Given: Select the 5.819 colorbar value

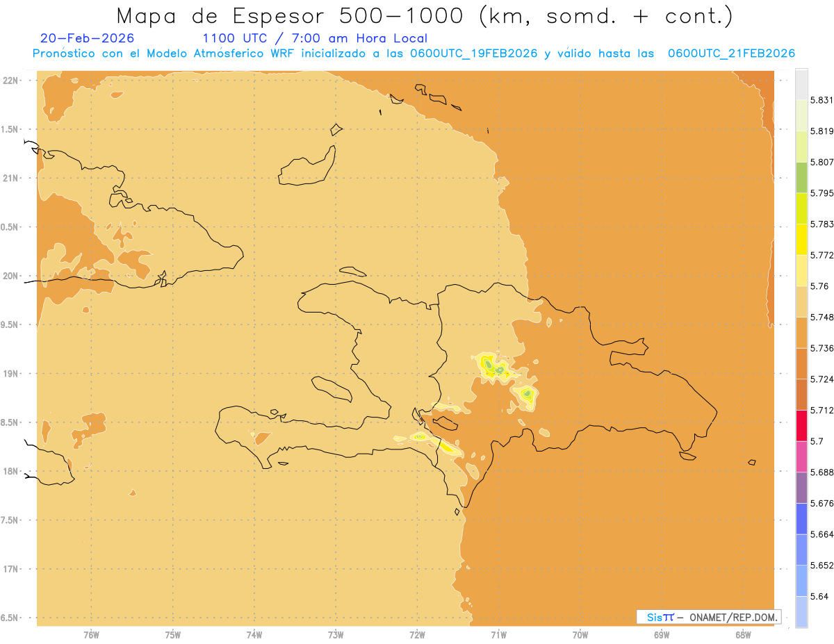Looking at the screenshot, I should (x=822, y=131).
